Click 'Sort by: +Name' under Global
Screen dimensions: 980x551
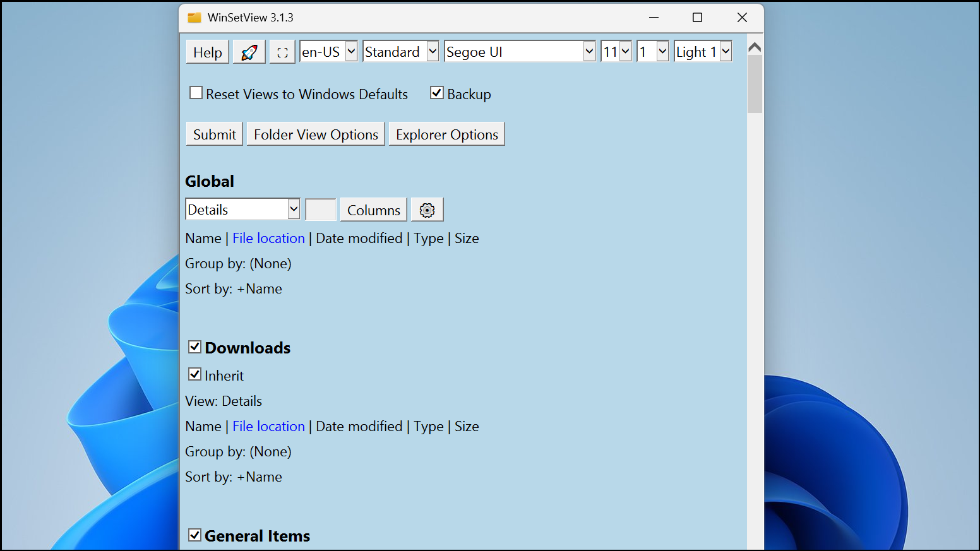(x=234, y=289)
